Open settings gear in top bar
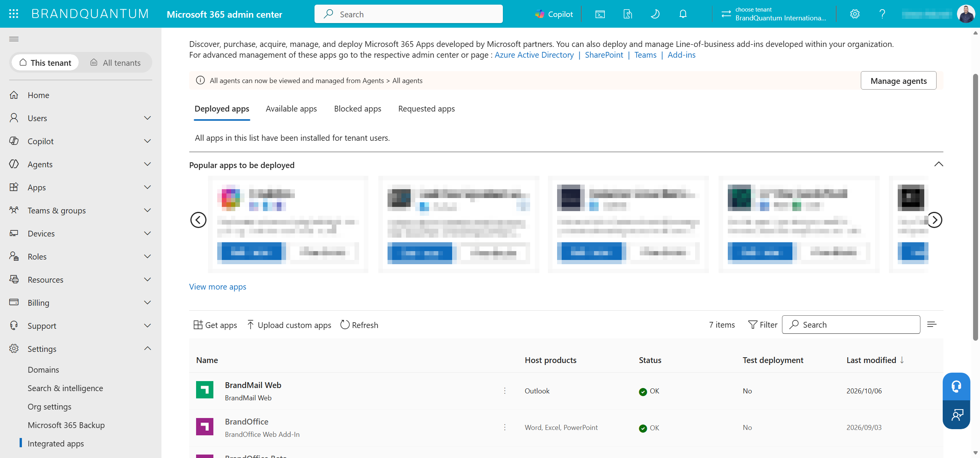Screen dimensions: 980x458 [x=855, y=14]
